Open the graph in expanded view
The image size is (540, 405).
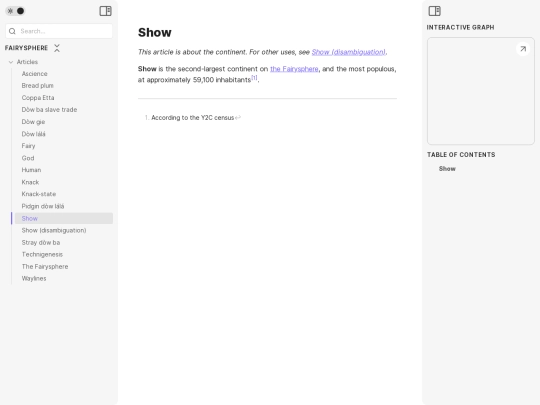523,49
